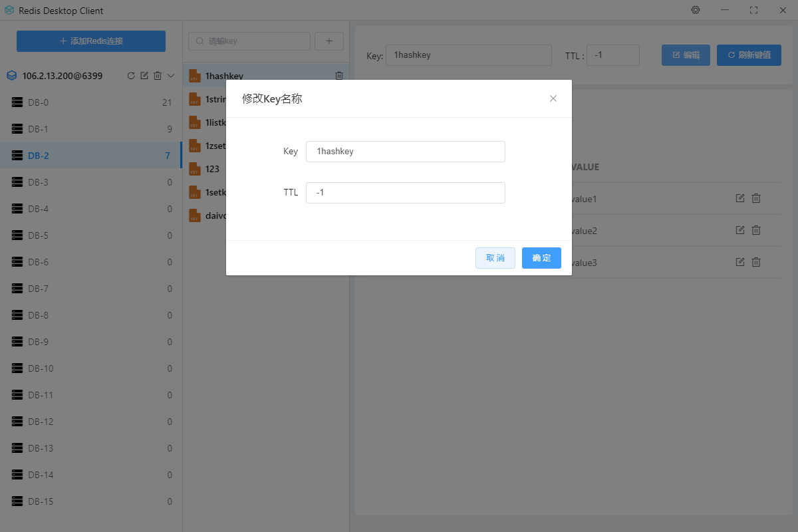Screen dimensions: 798x532
Task: Choose database DB-7
Action: (x=91, y=289)
